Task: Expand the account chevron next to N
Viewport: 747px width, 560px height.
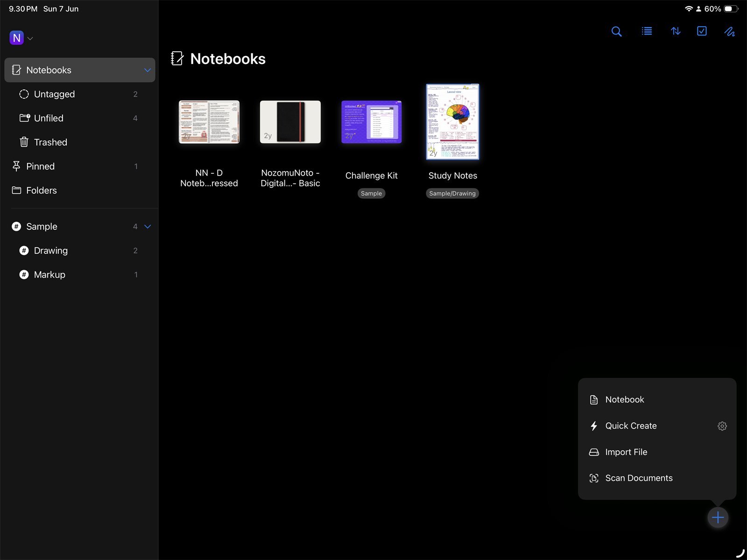Action: coord(30,38)
